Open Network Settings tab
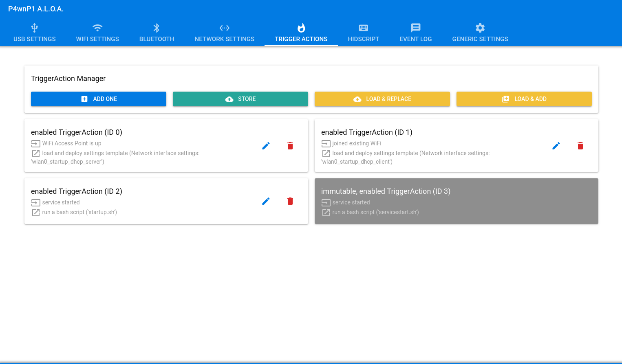622x364 pixels. pyautogui.click(x=225, y=33)
